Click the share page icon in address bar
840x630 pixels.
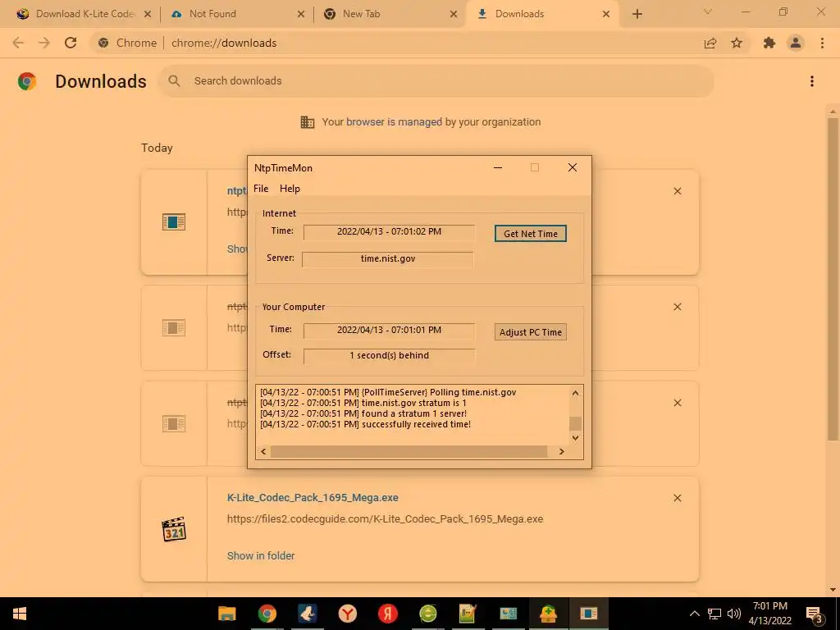click(710, 43)
